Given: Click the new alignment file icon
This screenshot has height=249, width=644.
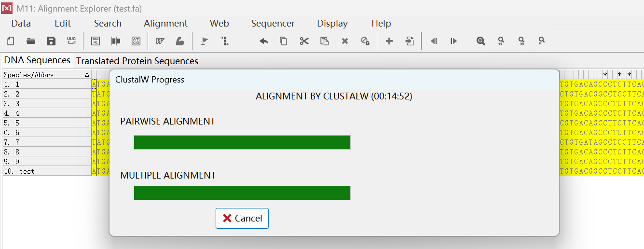Looking at the screenshot, I should pos(11,41).
